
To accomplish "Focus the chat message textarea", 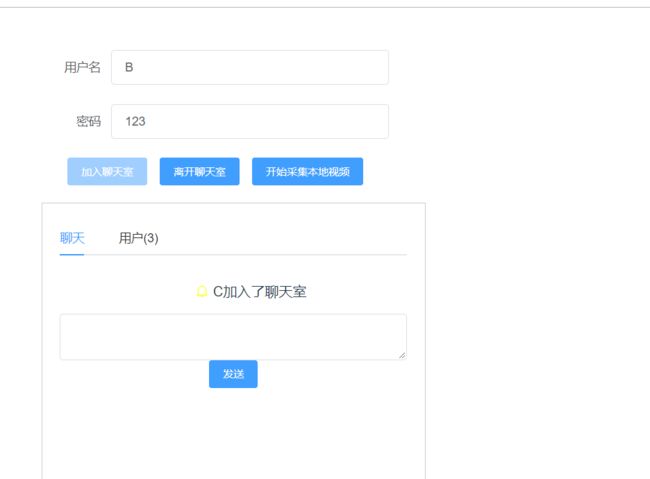I will 233,336.
